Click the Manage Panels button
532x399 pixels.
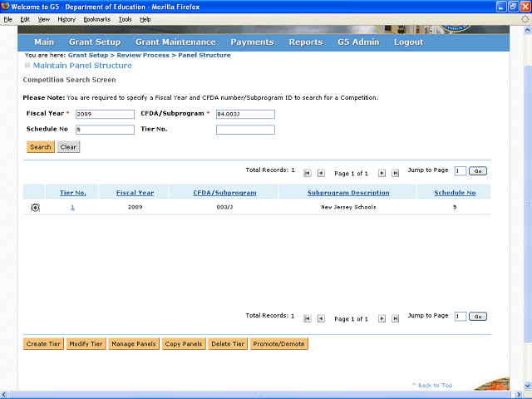(x=134, y=343)
